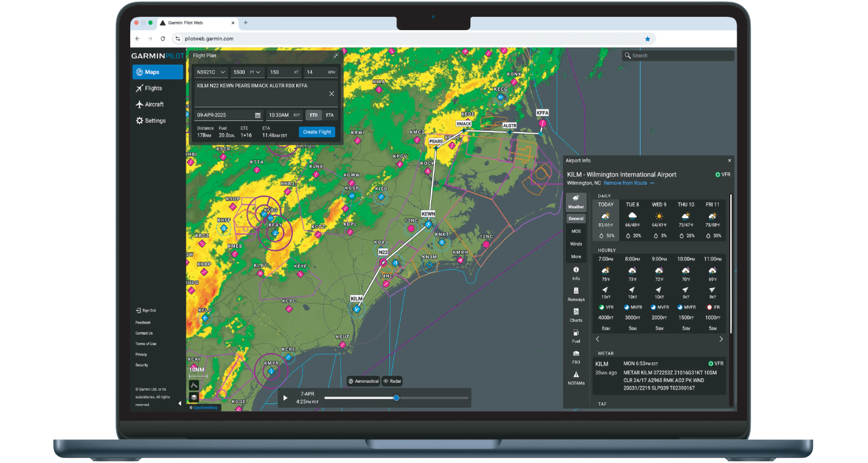Select the THU 10 daily forecast
Viewport: 868px width, 463px height.
point(686,221)
